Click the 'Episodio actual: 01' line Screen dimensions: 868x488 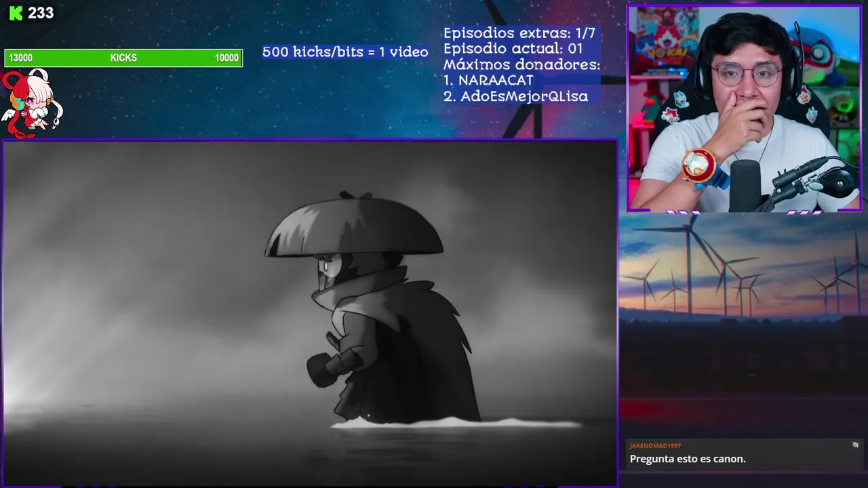click(x=513, y=49)
